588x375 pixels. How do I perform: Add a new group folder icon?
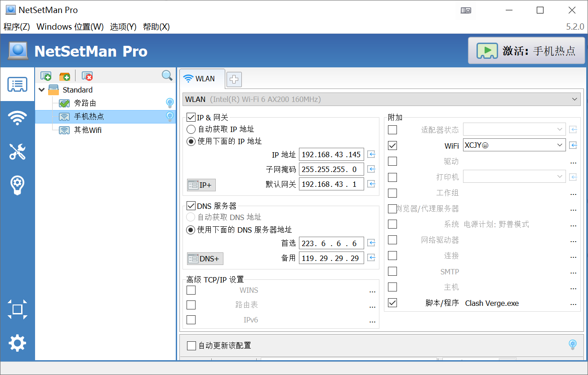pyautogui.click(x=65, y=76)
